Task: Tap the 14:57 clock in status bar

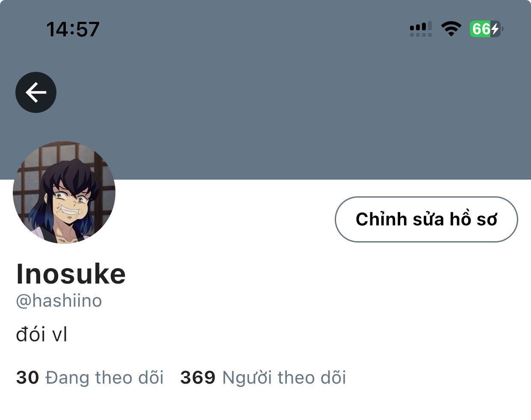Action: pos(73,30)
